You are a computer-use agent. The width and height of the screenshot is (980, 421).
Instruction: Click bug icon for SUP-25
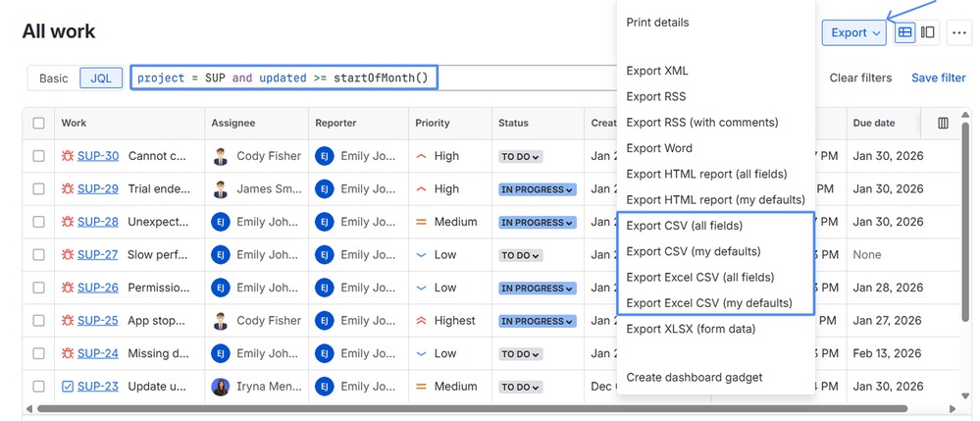pyautogui.click(x=68, y=320)
